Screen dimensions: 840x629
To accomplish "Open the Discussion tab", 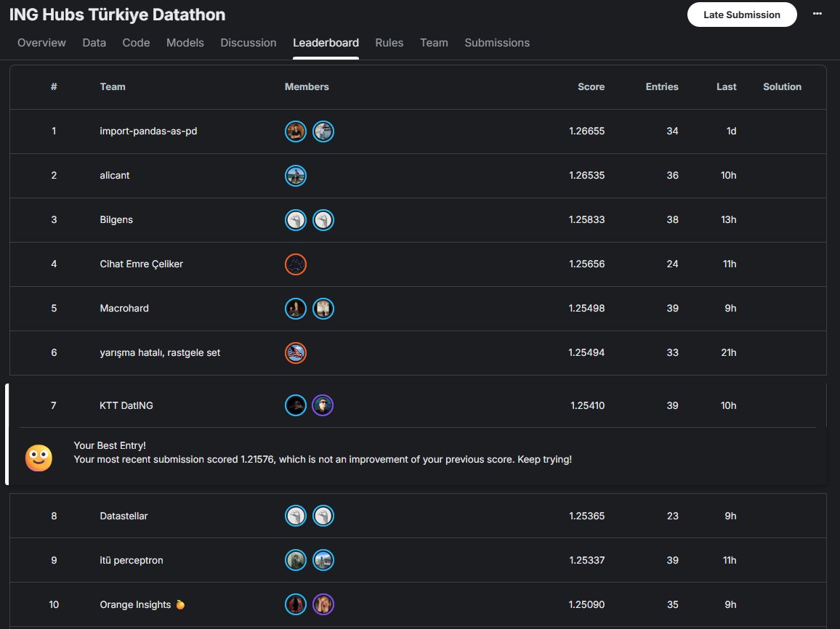I will click(x=249, y=43).
